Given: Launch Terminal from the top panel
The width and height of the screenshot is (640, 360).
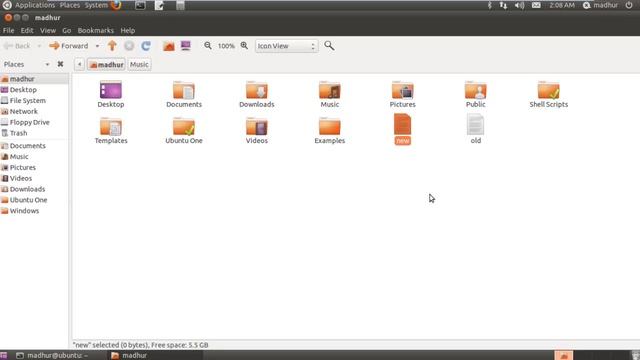Looking at the screenshot, I should [x=140, y=5].
